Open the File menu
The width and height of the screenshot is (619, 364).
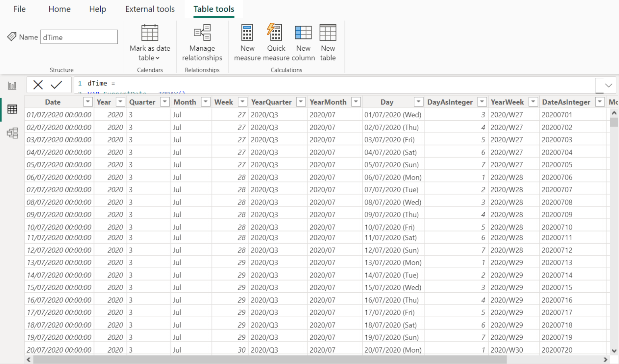19,9
